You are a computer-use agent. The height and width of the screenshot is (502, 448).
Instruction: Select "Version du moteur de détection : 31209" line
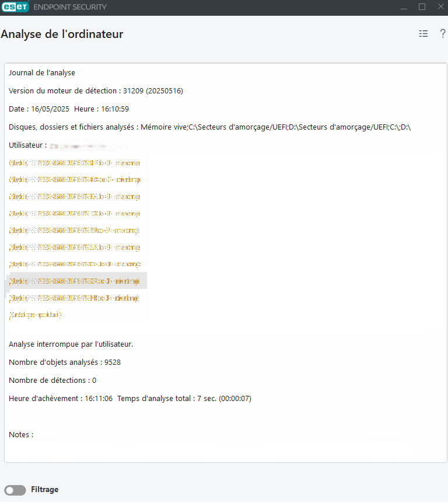pos(96,91)
